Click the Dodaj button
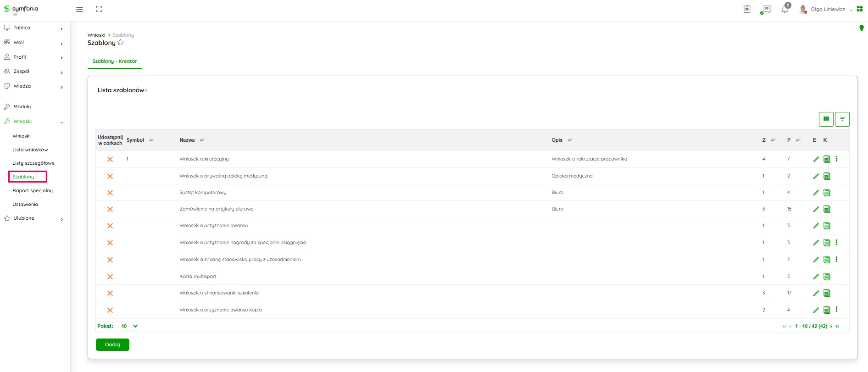Viewport: 868px width, 372px height. coord(112,344)
